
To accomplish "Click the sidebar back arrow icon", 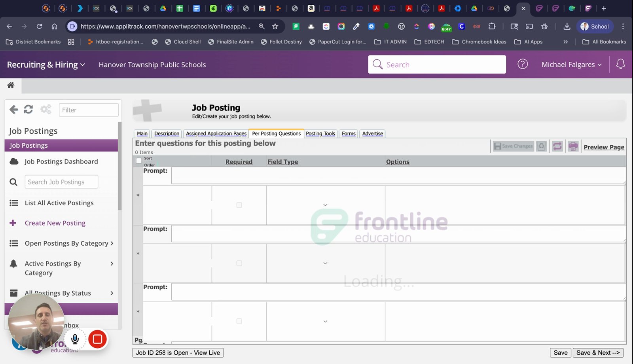I will [x=14, y=110].
